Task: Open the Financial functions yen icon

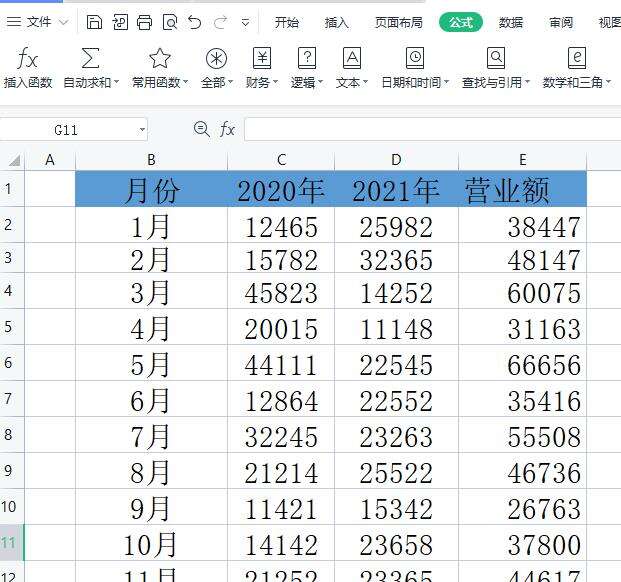Action: click(x=262, y=58)
